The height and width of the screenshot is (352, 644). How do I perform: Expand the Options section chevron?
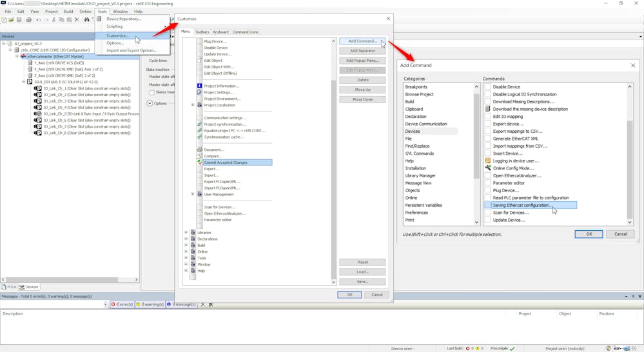pos(150,103)
